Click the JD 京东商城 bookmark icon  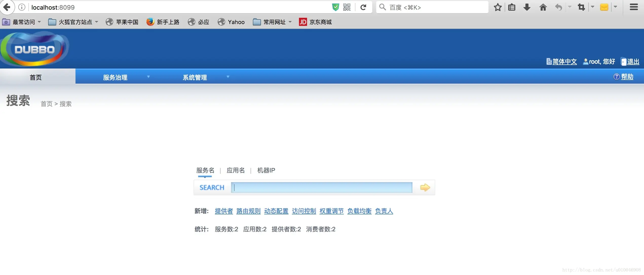tap(302, 22)
